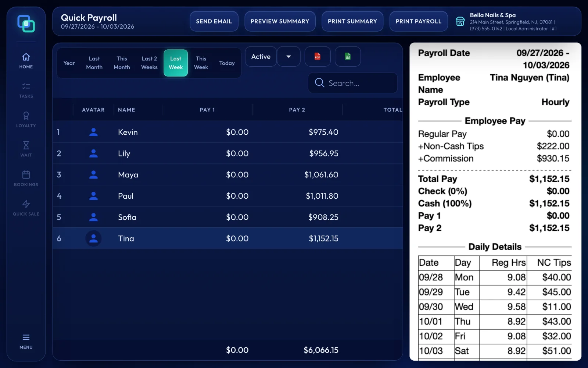Select the This Month range tab
588x368 pixels.
coord(122,63)
